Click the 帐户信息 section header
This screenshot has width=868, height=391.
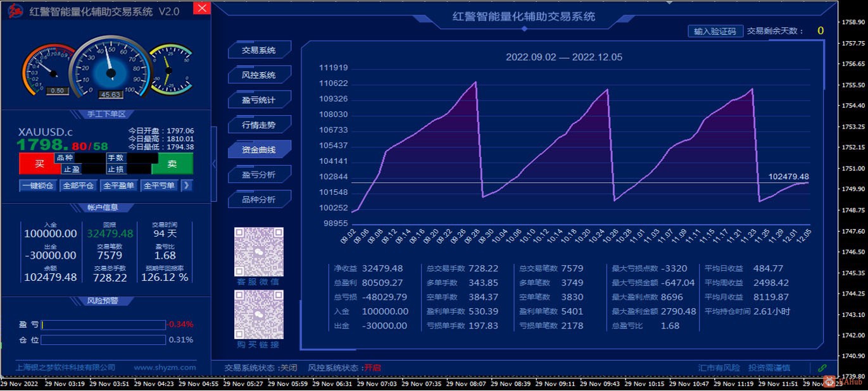click(x=102, y=208)
